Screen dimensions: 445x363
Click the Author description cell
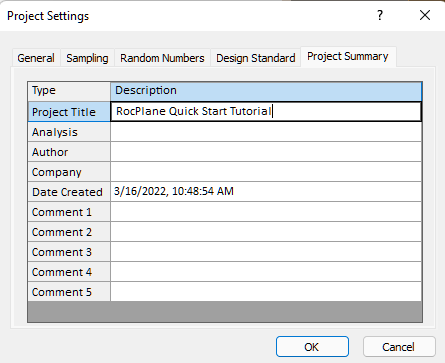coord(266,152)
